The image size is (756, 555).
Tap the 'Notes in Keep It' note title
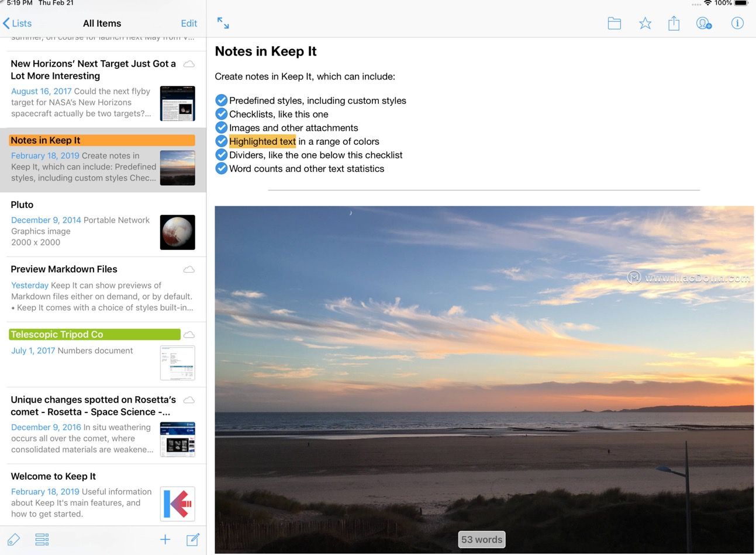(265, 51)
